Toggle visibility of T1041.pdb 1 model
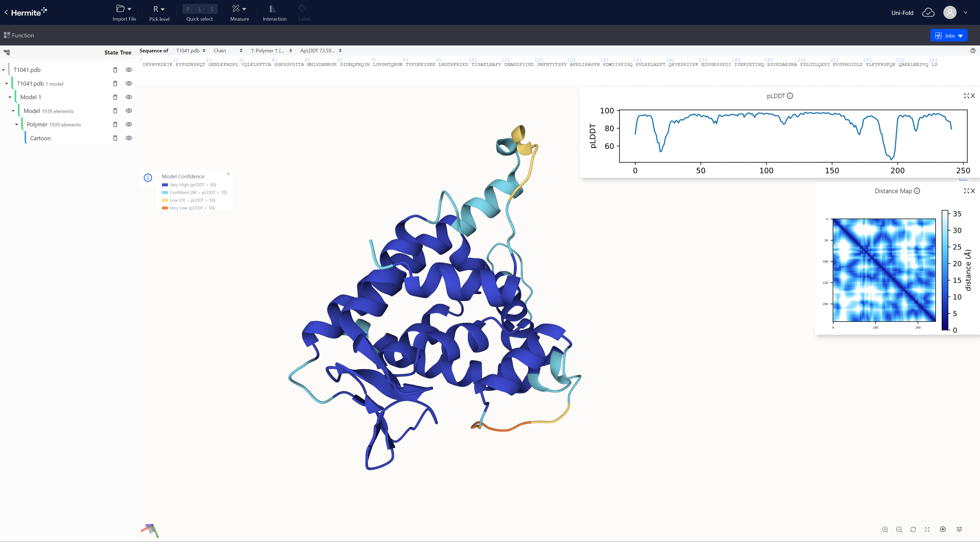 129,83
